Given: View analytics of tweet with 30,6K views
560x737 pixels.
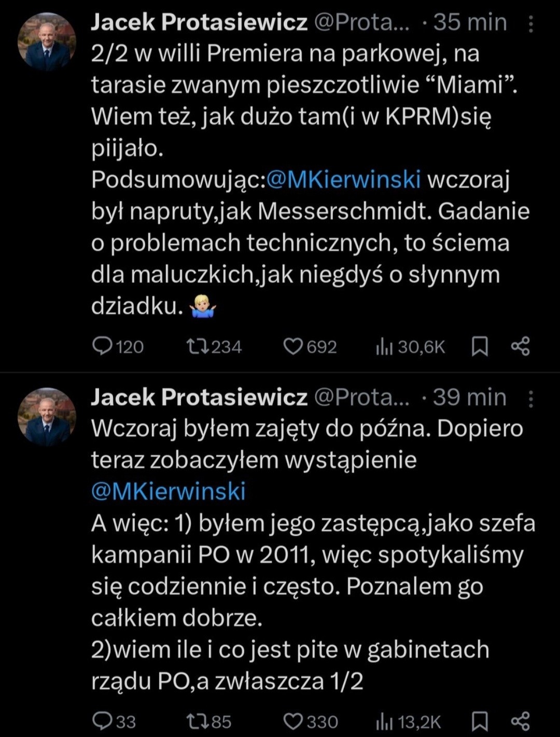Looking at the screenshot, I should click(384, 347).
